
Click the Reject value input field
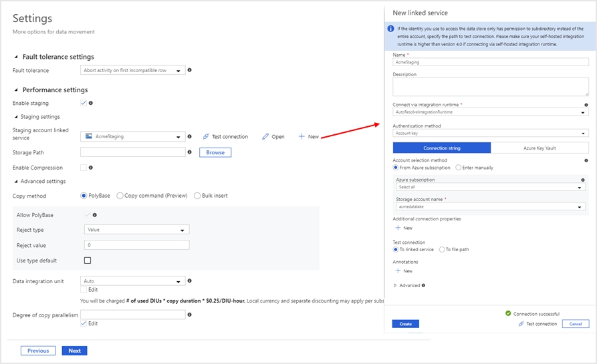pos(136,245)
